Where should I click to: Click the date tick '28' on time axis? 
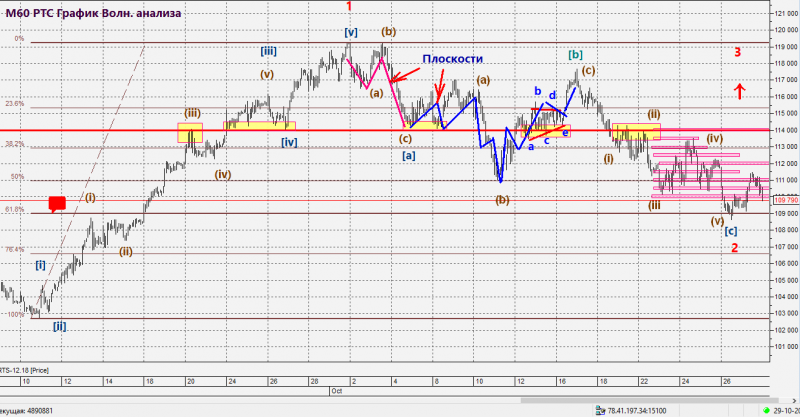click(314, 381)
